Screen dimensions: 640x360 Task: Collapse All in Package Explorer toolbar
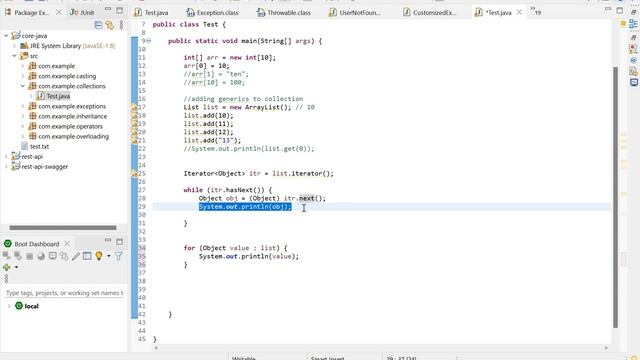[98, 25]
